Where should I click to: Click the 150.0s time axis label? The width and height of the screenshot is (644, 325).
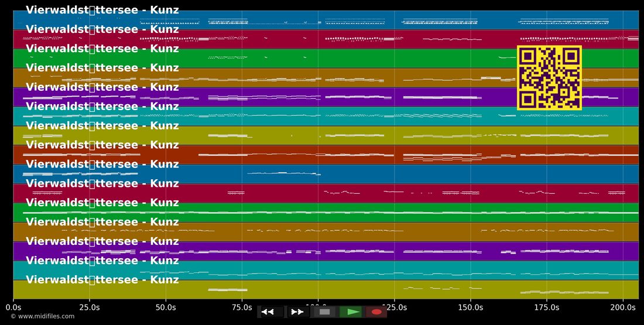point(470,307)
